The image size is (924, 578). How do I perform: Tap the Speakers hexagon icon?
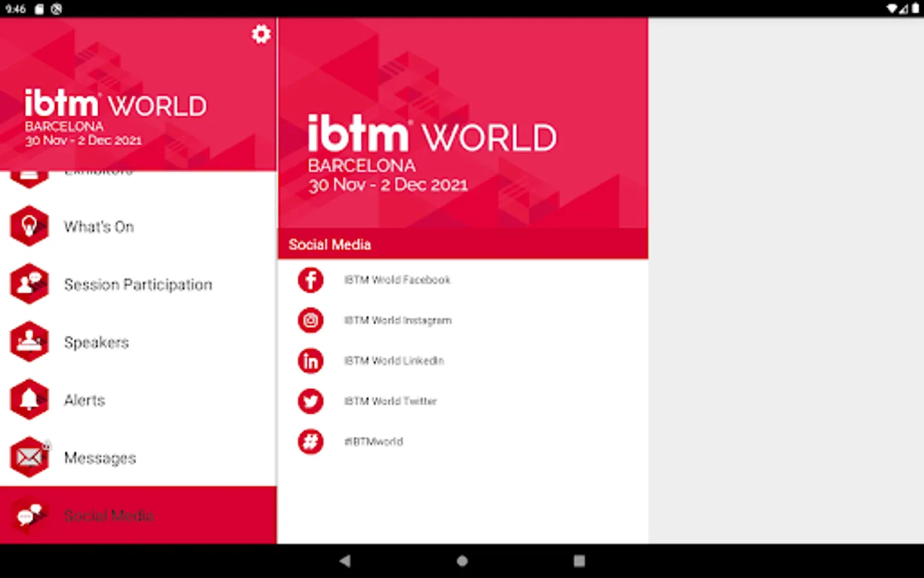[30, 342]
